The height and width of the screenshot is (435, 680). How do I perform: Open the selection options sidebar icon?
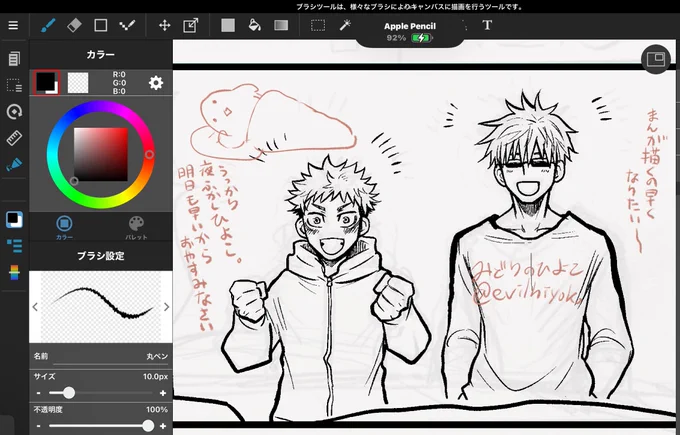[x=14, y=85]
